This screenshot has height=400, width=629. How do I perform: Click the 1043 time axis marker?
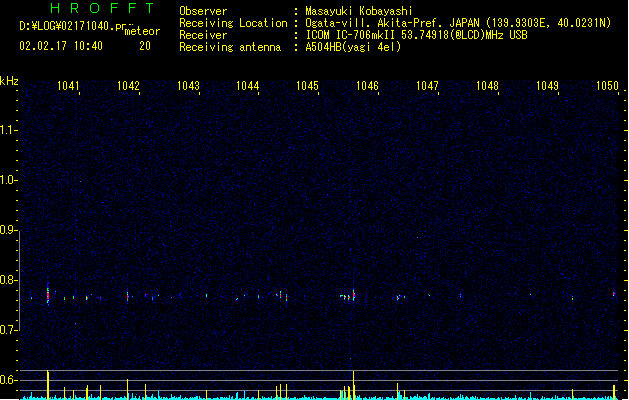tap(188, 86)
